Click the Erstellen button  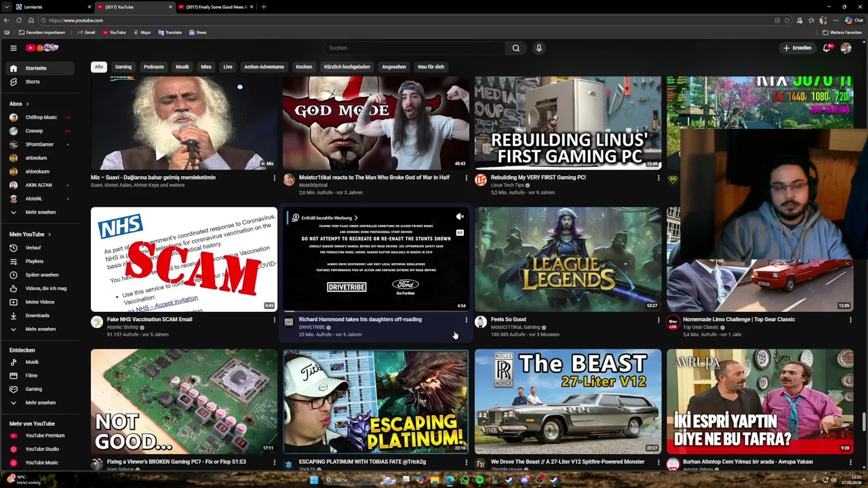click(797, 48)
